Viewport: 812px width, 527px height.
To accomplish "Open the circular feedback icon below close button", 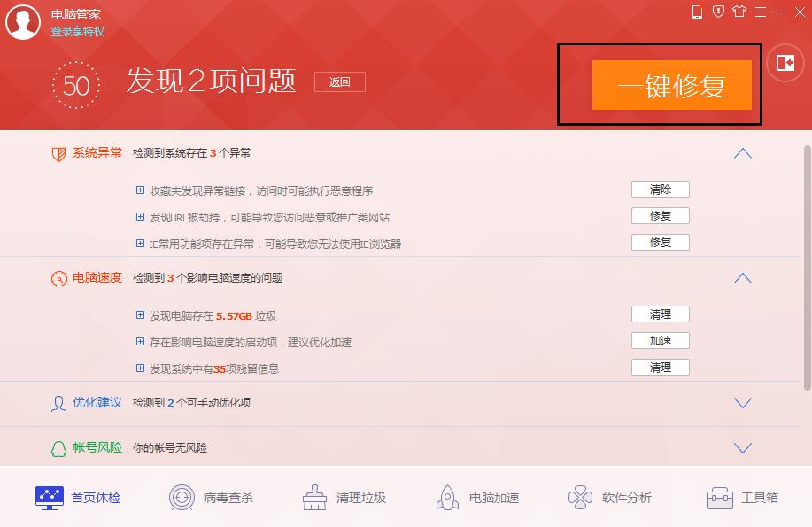I will [785, 63].
